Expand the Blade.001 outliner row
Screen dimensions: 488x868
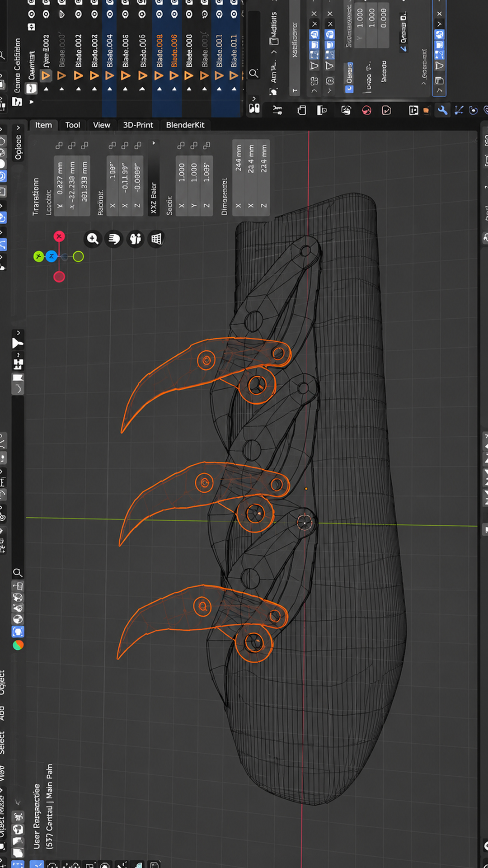(219, 89)
